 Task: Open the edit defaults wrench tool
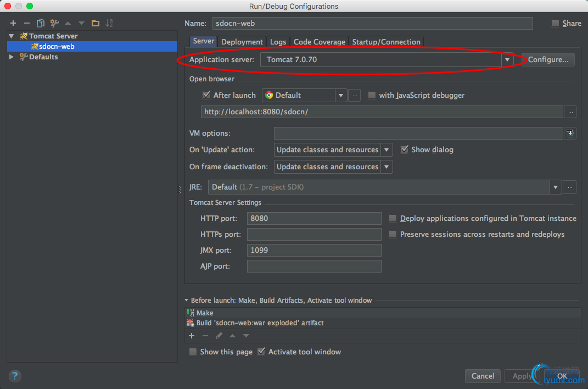click(54, 23)
